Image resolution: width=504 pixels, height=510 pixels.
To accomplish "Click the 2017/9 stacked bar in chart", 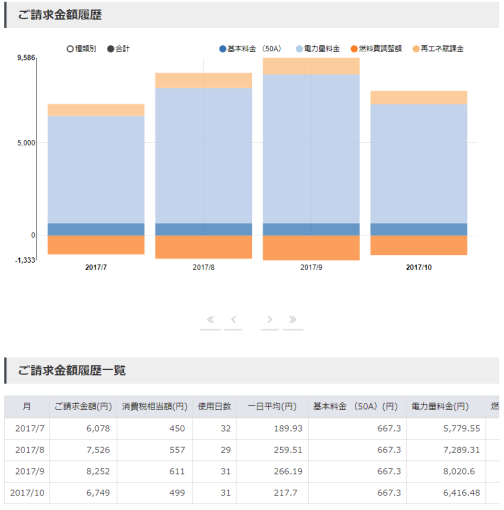I will (311, 159).
